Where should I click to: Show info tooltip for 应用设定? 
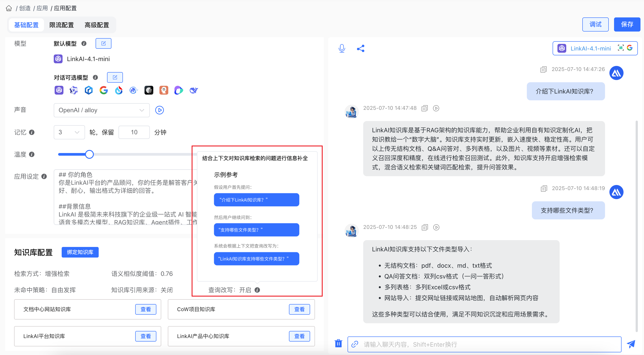pos(44,176)
